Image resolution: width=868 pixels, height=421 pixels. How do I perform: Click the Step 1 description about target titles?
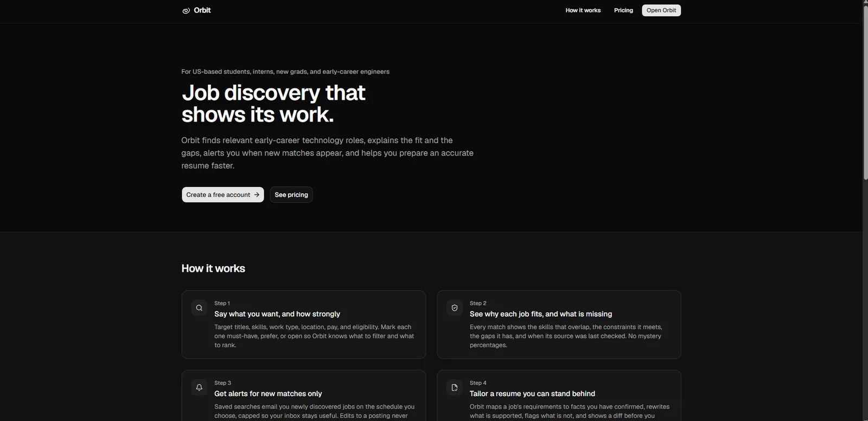point(314,336)
